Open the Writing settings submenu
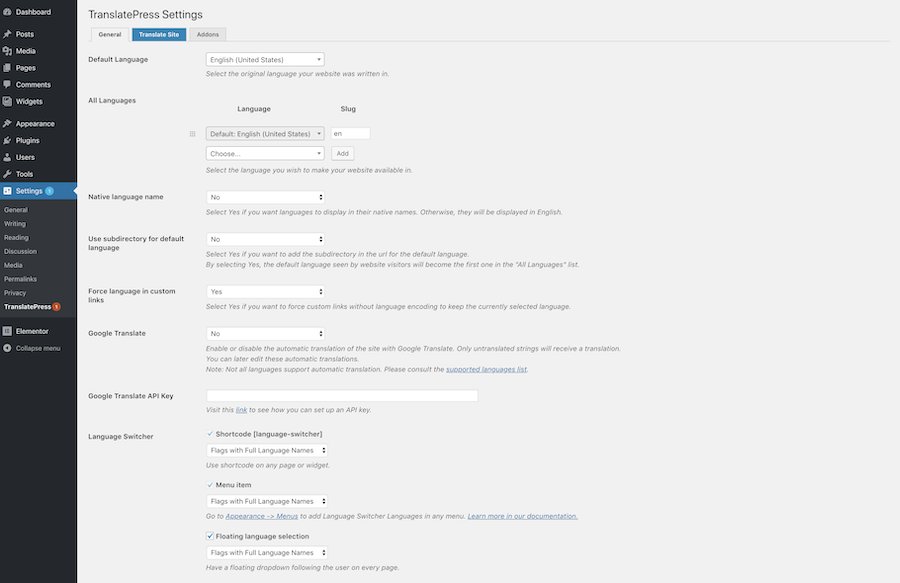This screenshot has height=583, width=900. point(15,224)
